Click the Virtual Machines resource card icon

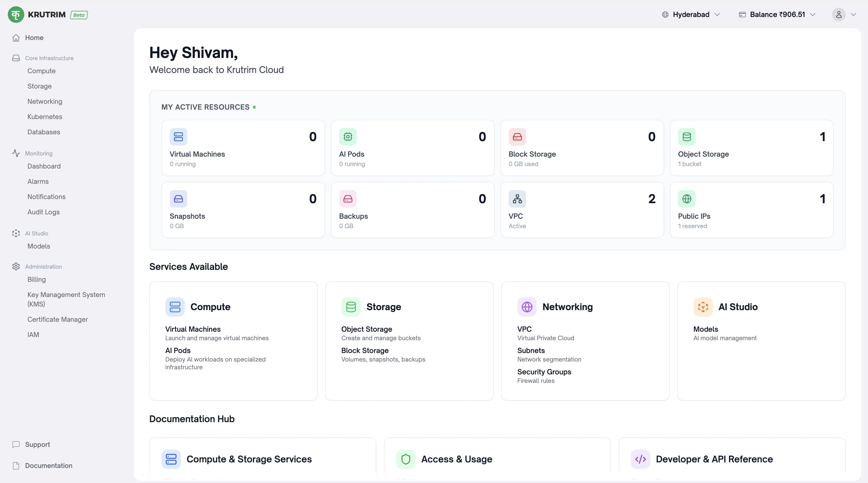coord(178,137)
